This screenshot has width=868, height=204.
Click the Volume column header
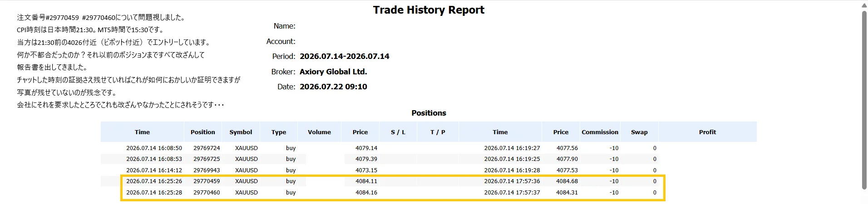coord(319,132)
